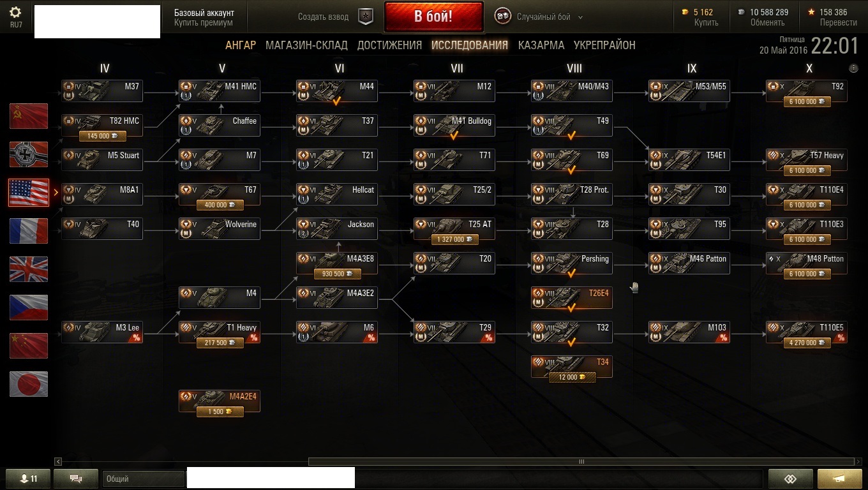Image resolution: width=868 pixels, height=490 pixels.
Task: Open settings gear menu
Action: coord(16,13)
